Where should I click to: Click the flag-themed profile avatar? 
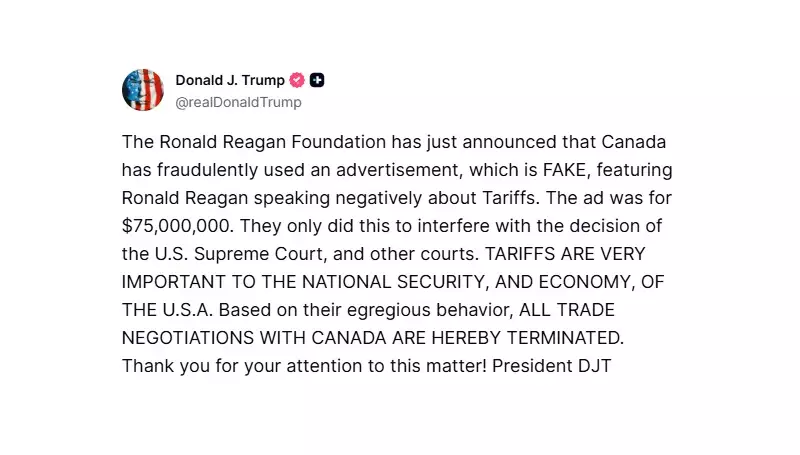(143, 90)
